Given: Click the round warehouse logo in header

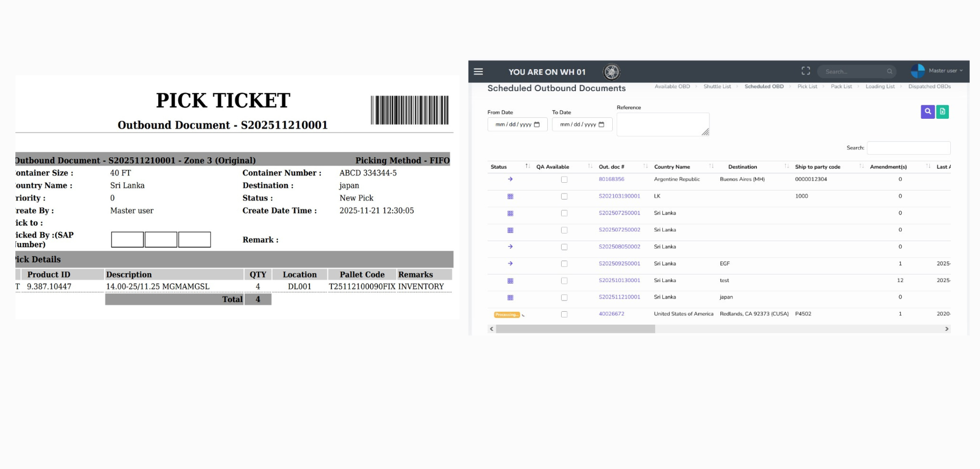Looking at the screenshot, I should pyautogui.click(x=611, y=72).
